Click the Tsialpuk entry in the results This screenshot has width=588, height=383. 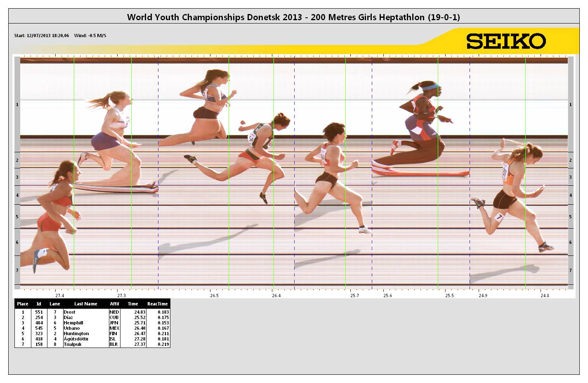[x=73, y=344]
